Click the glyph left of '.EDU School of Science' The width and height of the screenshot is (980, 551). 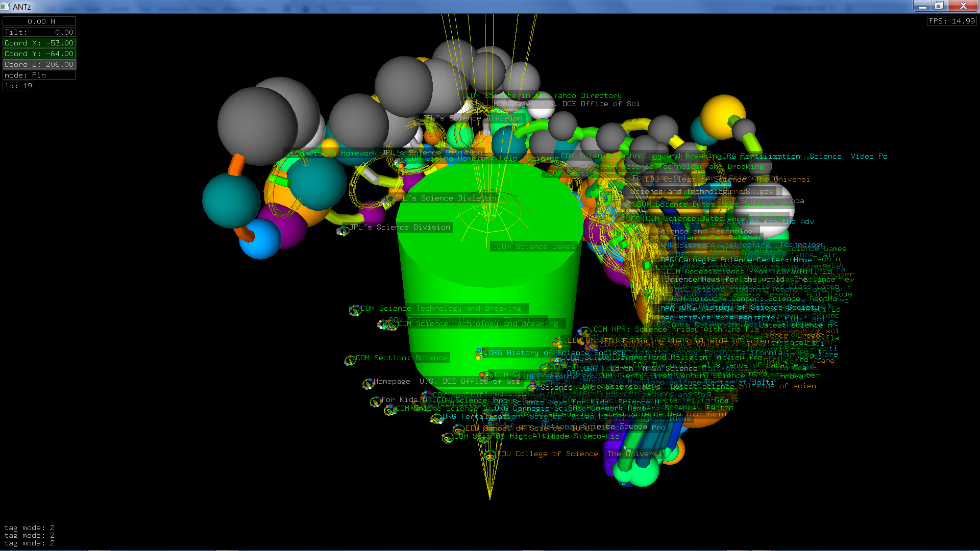459,430
